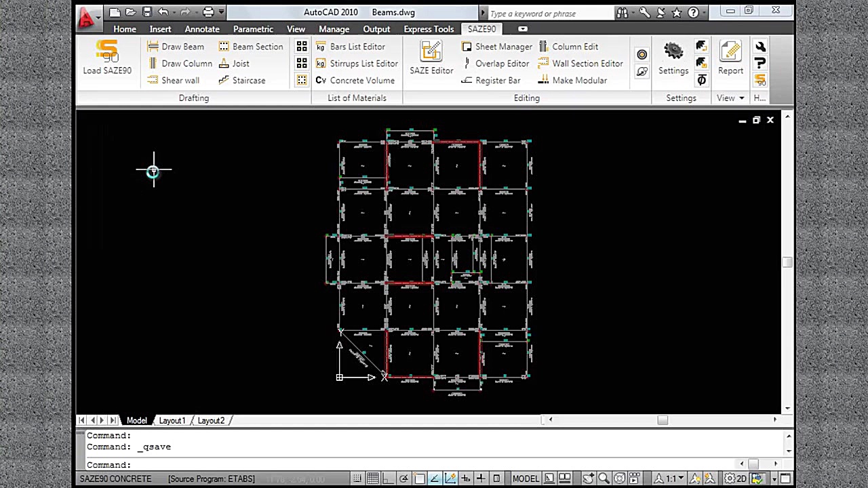Toggle MODEL space button in status bar

click(526, 479)
